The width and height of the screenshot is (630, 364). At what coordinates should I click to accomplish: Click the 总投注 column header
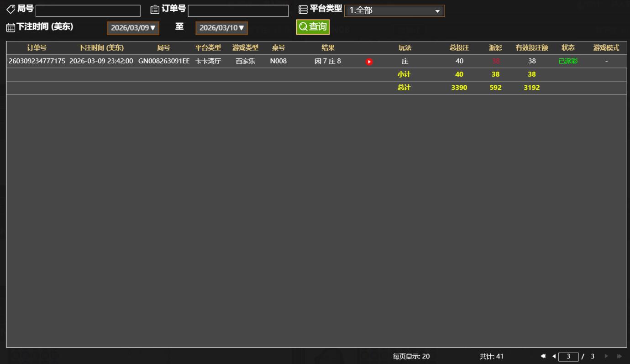[x=459, y=48]
